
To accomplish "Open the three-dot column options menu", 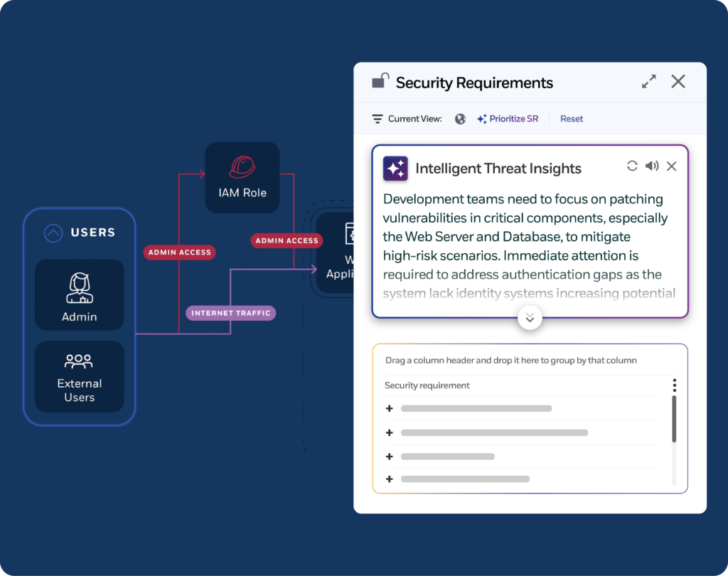I will pyautogui.click(x=674, y=385).
